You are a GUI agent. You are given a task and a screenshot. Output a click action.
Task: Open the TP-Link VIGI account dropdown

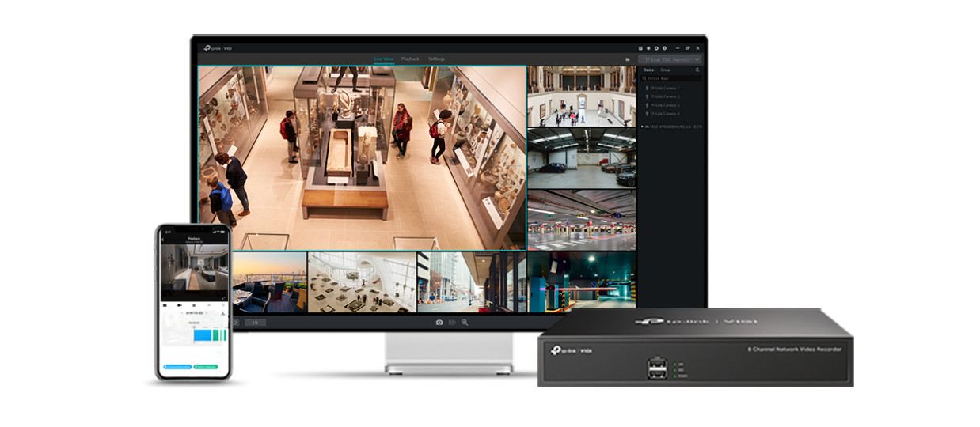click(670, 59)
